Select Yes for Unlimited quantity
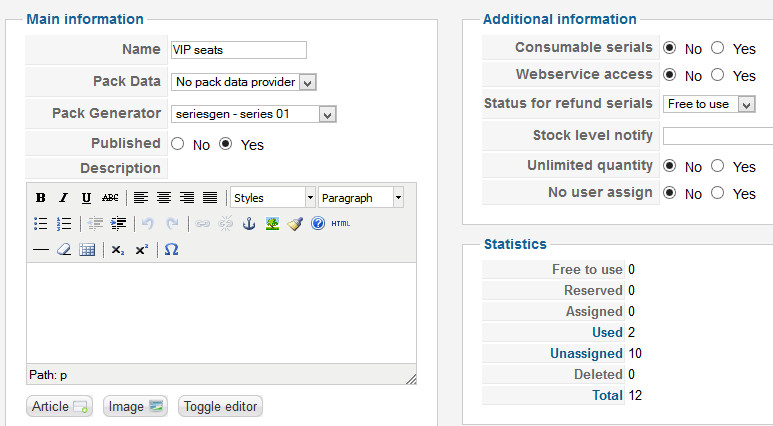This screenshot has width=773, height=426. tap(717, 166)
